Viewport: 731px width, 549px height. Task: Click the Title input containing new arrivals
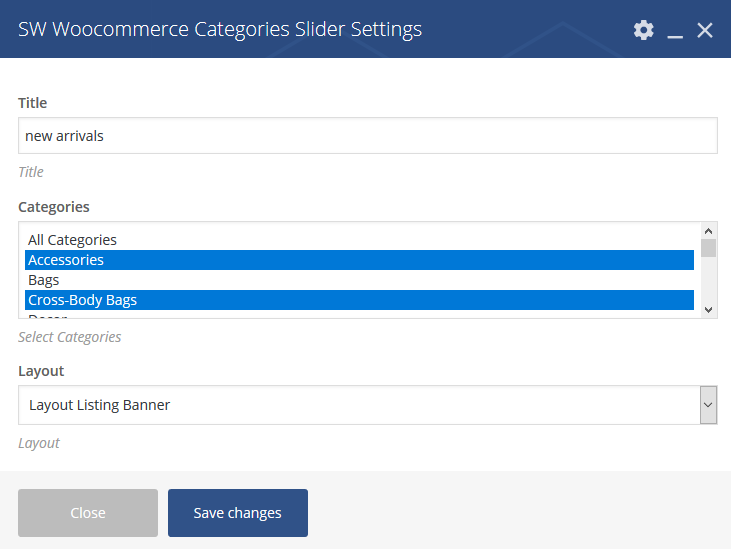click(x=367, y=136)
